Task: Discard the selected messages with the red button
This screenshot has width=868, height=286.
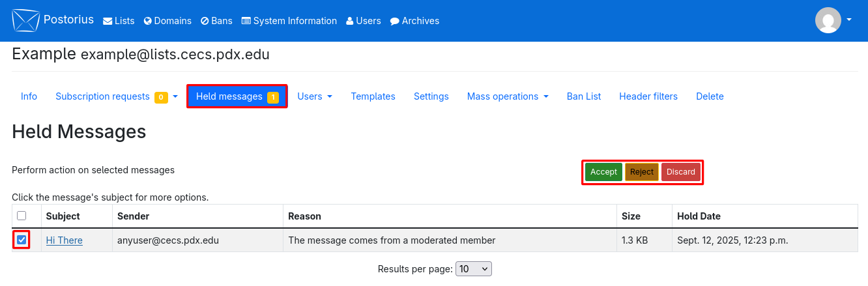Action: click(681, 172)
